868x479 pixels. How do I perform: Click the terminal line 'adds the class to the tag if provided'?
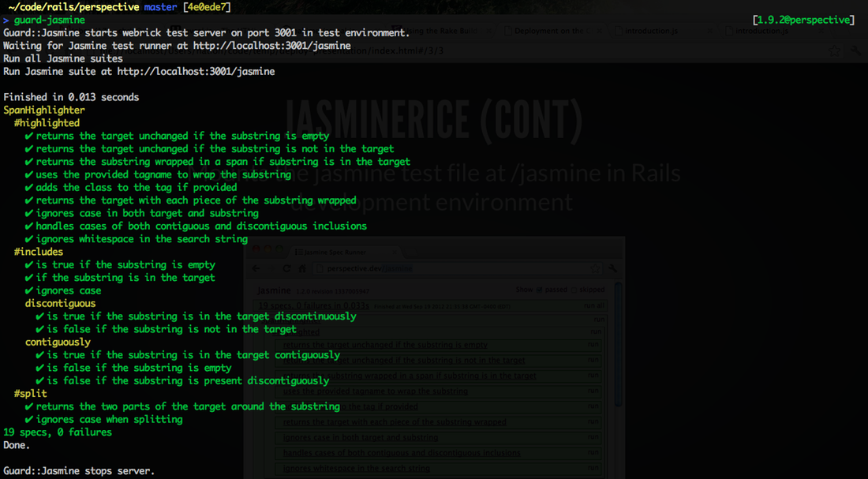(137, 187)
